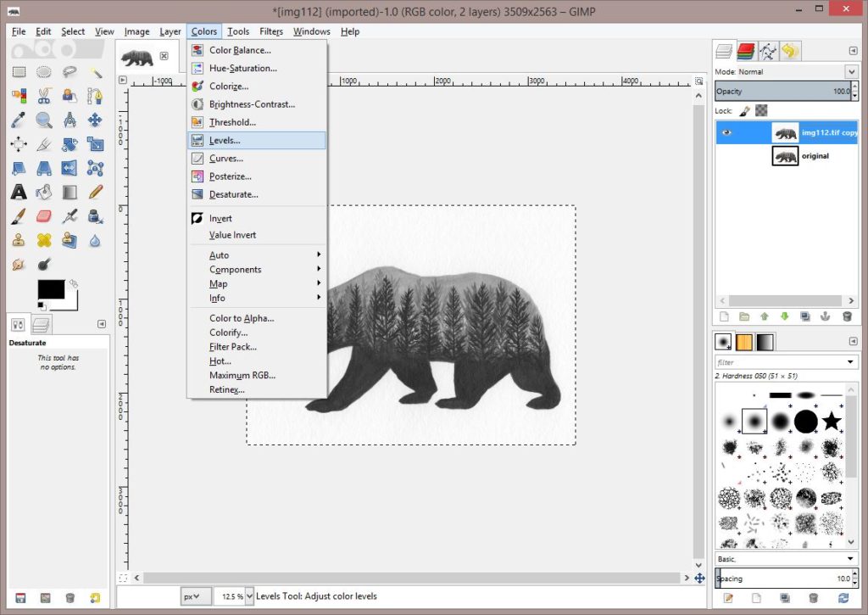Click the navigate image display cross button
Image resolution: width=868 pixels, height=615 pixels.
coord(699,578)
